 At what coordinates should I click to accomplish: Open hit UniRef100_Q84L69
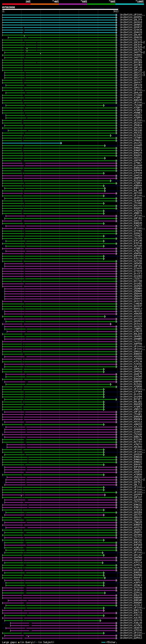pyautogui.click(x=131, y=93)
